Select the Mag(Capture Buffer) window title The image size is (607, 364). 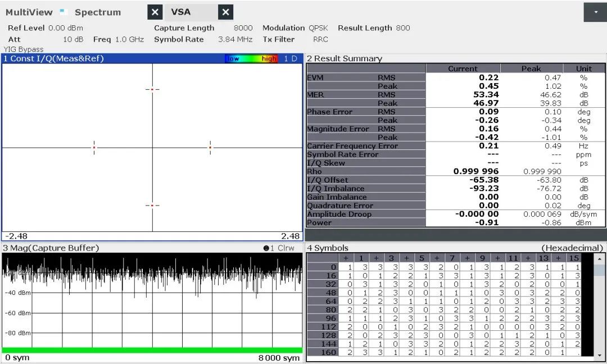51,248
